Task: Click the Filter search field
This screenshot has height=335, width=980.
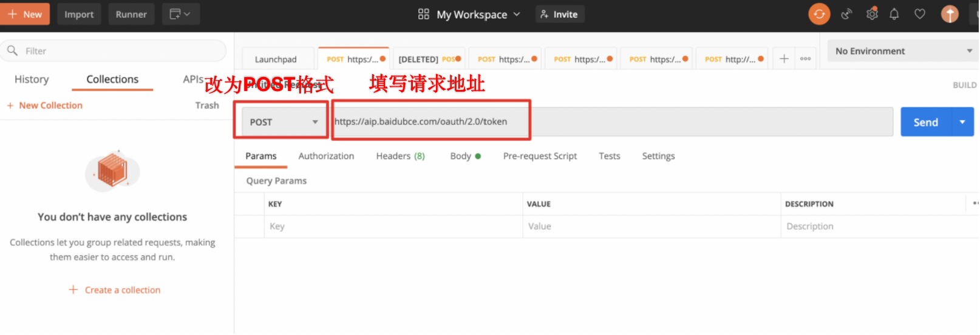Action: 114,51
